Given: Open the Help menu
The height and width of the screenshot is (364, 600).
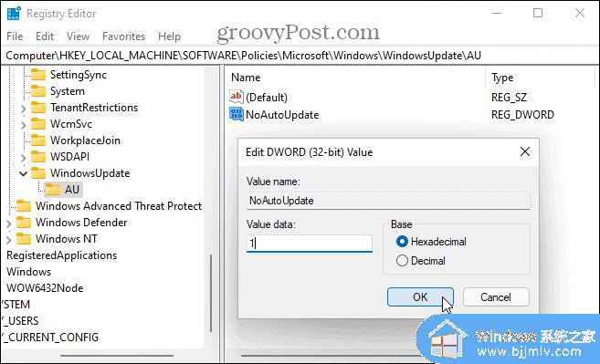Looking at the screenshot, I should [169, 36].
